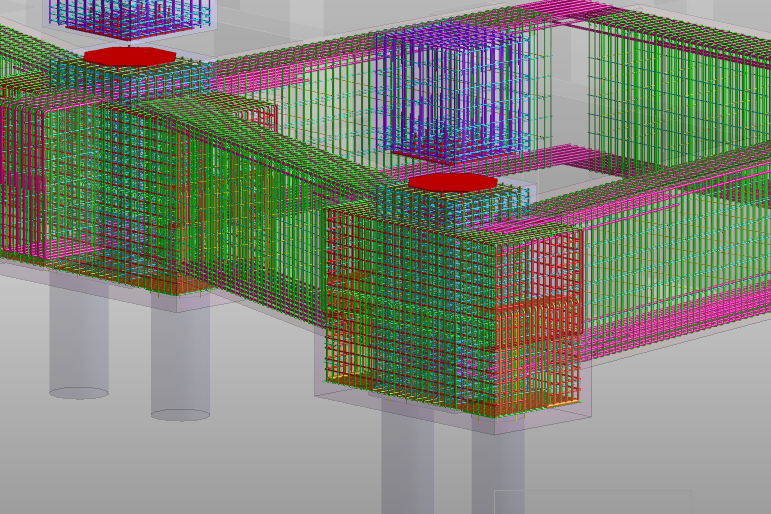This screenshot has width=771, height=514.
Task: Click empty gray background to deselect all
Action: click(246, 443)
